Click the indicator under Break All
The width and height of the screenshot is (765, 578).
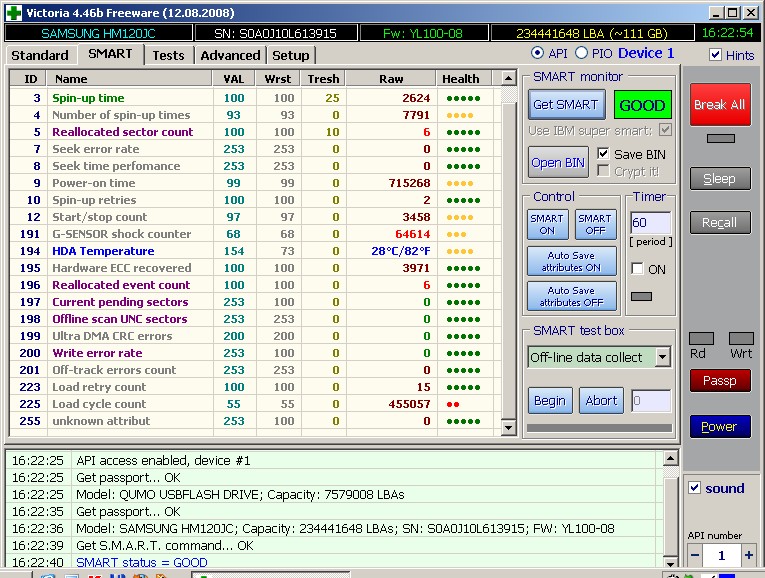[721, 139]
